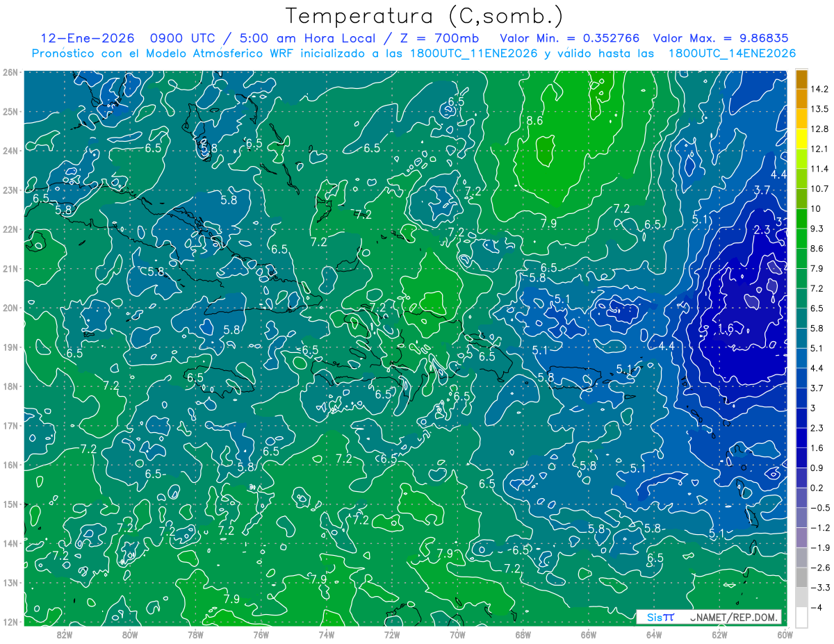
Task: Click the 26N latitude axis label
Action: coord(11,72)
